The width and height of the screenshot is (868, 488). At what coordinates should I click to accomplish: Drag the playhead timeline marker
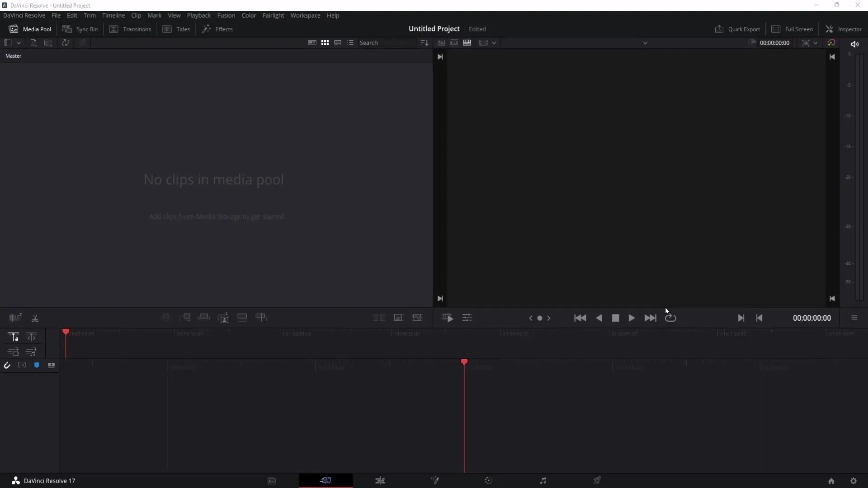(x=66, y=333)
